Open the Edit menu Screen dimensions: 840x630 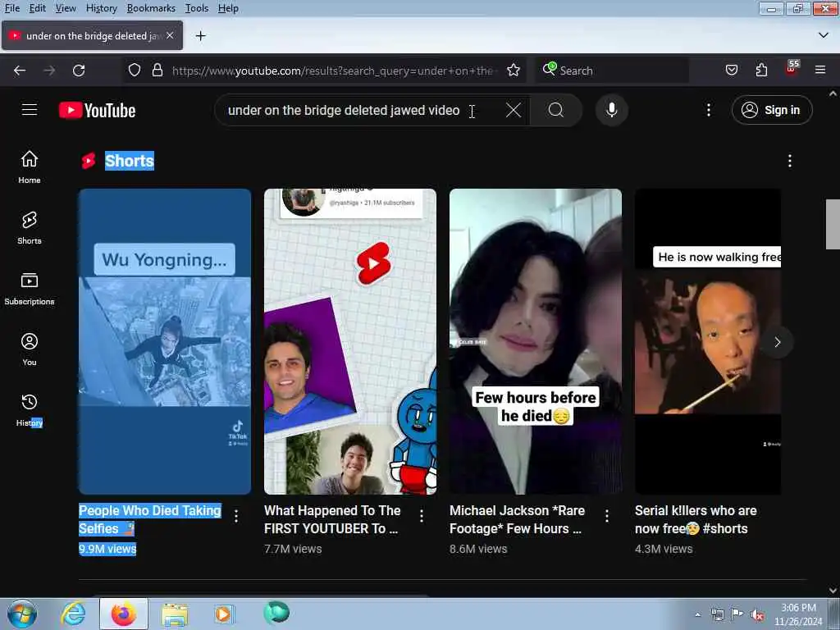tap(37, 8)
